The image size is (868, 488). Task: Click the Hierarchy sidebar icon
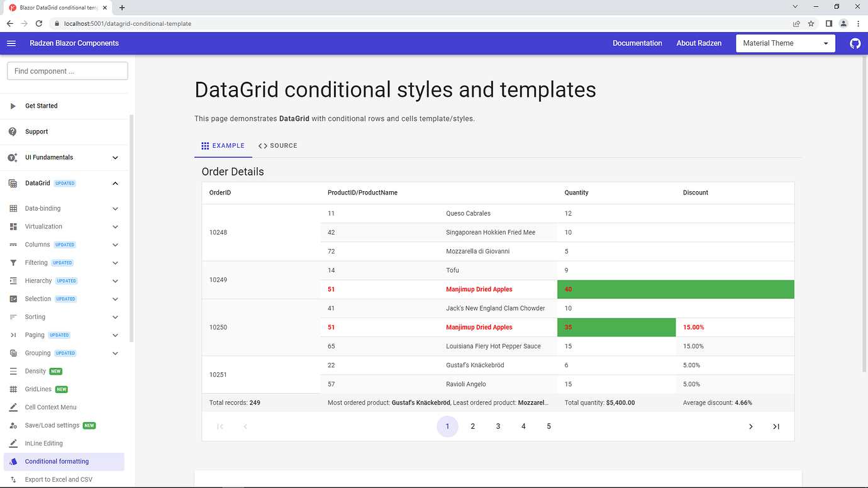[x=13, y=280]
